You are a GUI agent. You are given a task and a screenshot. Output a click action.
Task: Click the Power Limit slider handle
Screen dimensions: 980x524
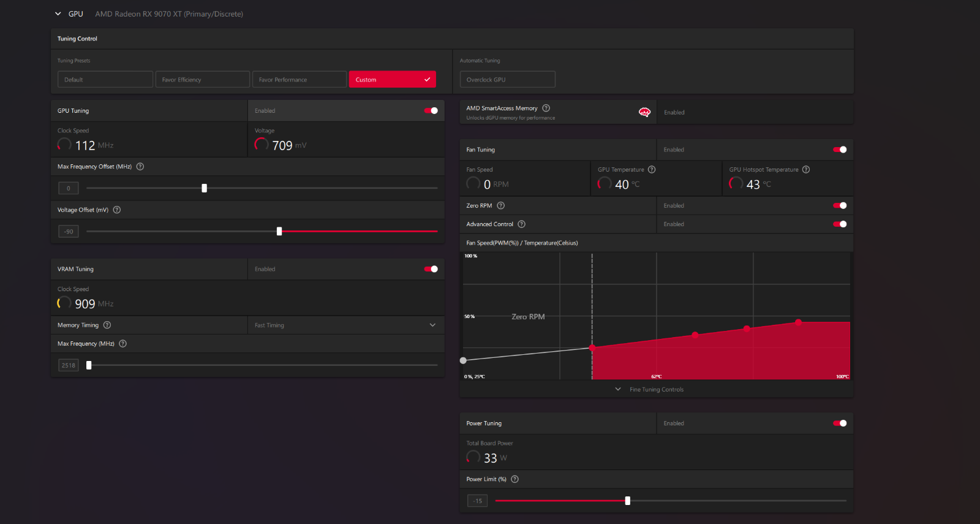tap(627, 501)
